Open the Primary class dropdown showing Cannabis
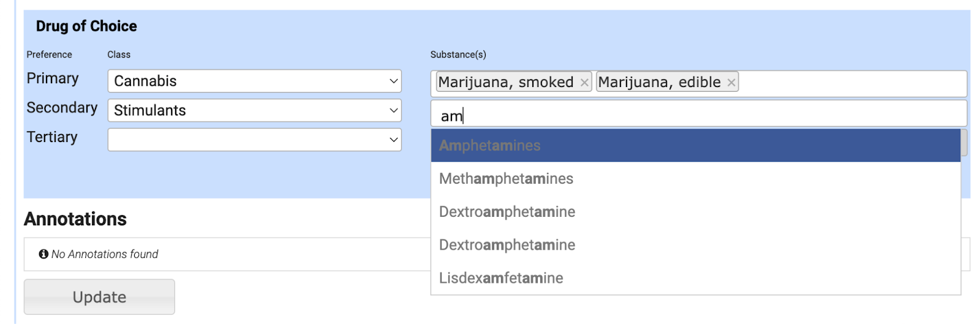Viewport: 980px width, 324px height. [x=254, y=81]
